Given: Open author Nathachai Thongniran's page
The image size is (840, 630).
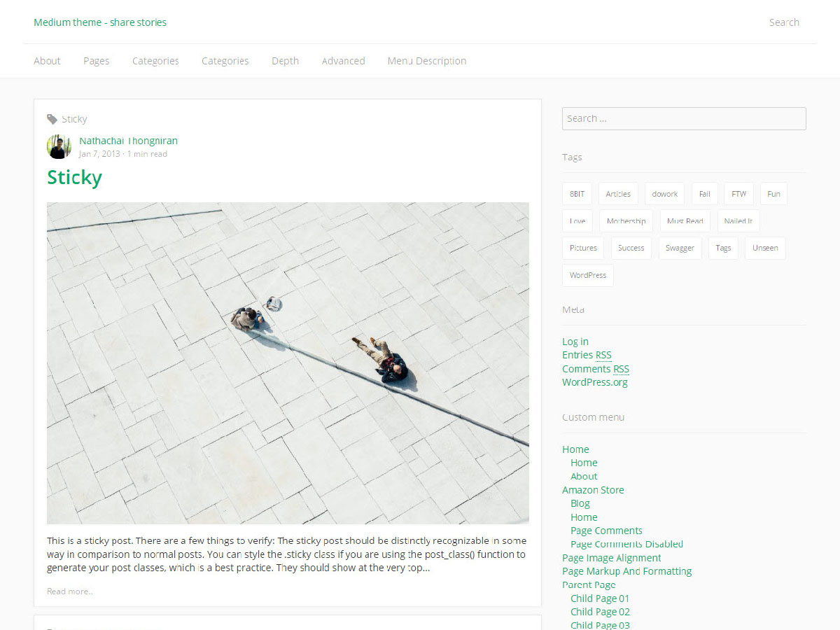Looking at the screenshot, I should [x=128, y=141].
